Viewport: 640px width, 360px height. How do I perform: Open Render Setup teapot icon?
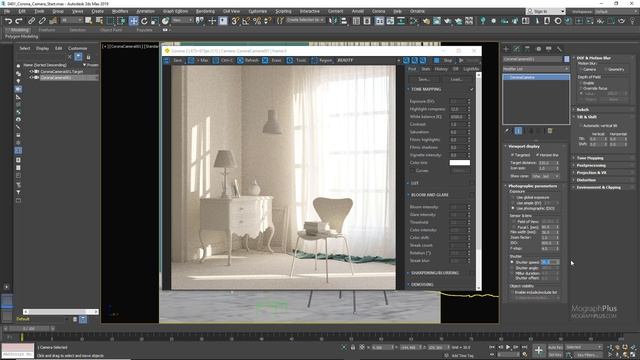pos(426,21)
